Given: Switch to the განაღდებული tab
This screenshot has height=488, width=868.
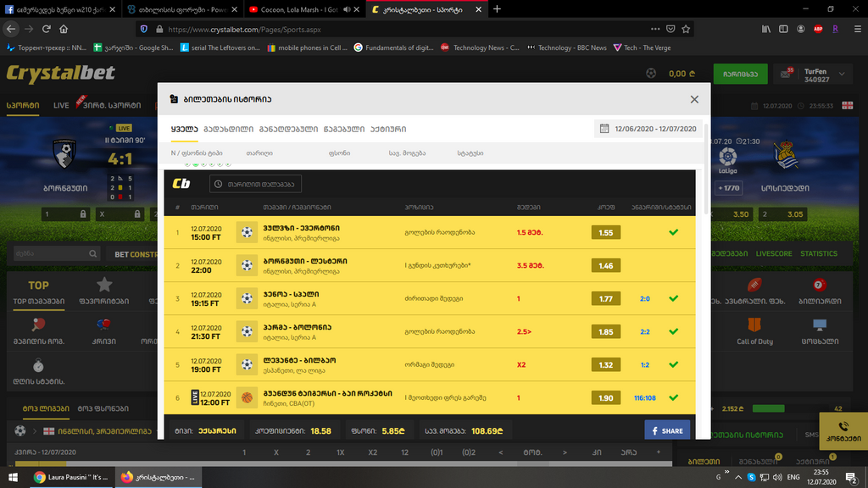Looking at the screenshot, I should coord(288,129).
